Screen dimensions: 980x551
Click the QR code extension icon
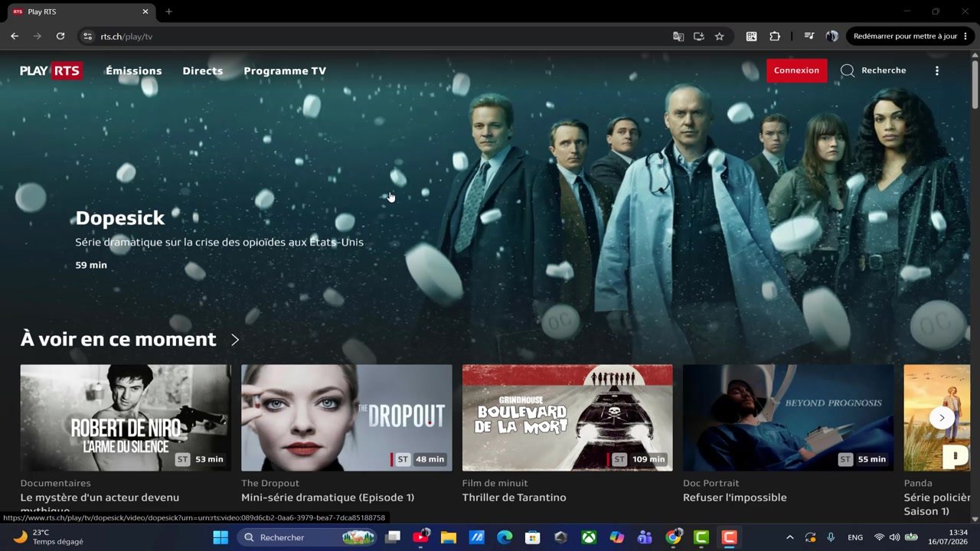(x=752, y=36)
